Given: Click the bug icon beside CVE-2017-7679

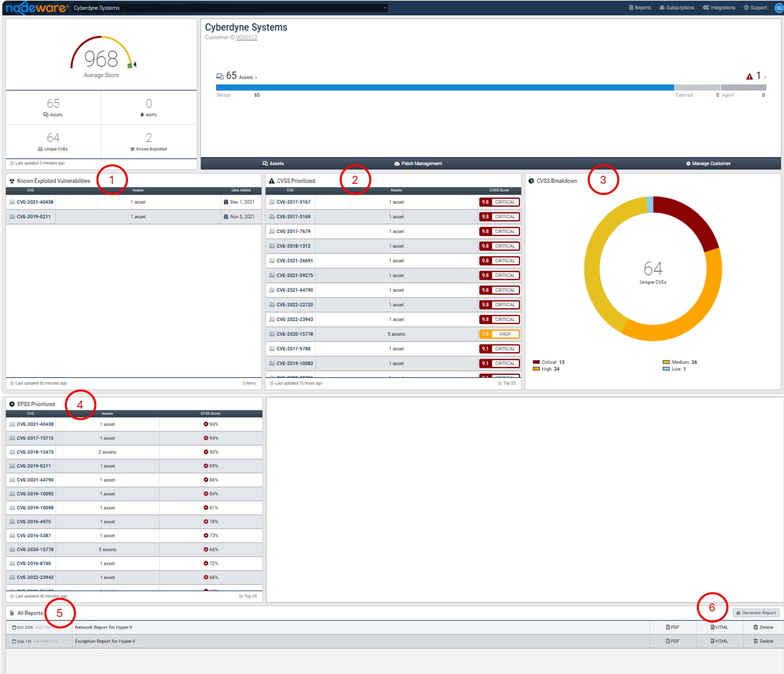Looking at the screenshot, I should coord(272,231).
